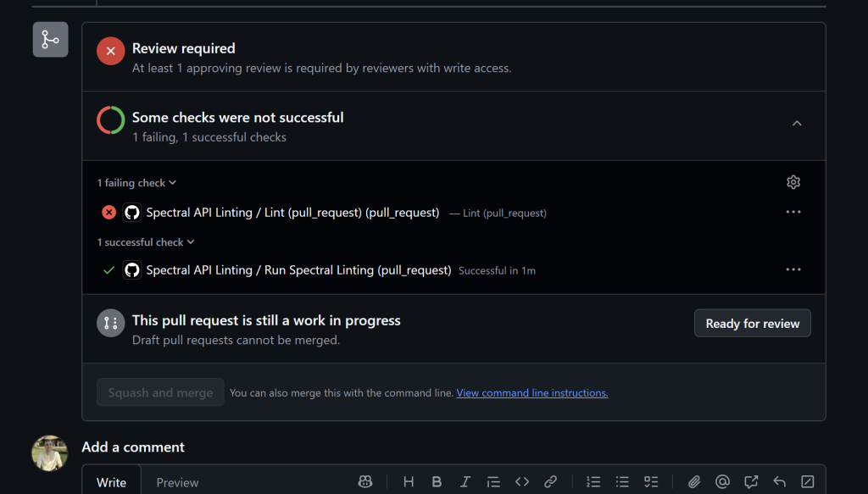The height and width of the screenshot is (494, 868).
Task: Insert a bulleted list in the comment
Action: [x=621, y=481]
